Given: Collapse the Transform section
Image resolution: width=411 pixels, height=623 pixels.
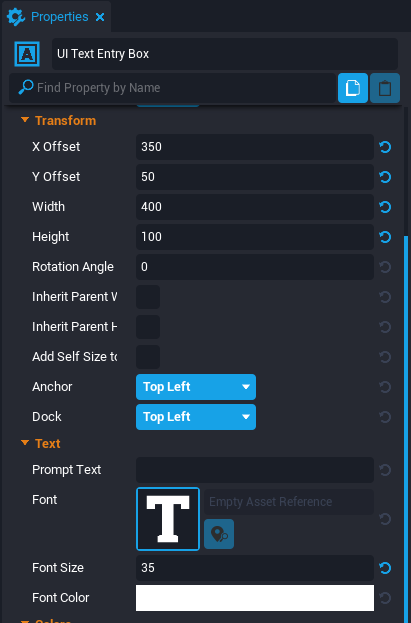Looking at the screenshot, I should point(25,120).
